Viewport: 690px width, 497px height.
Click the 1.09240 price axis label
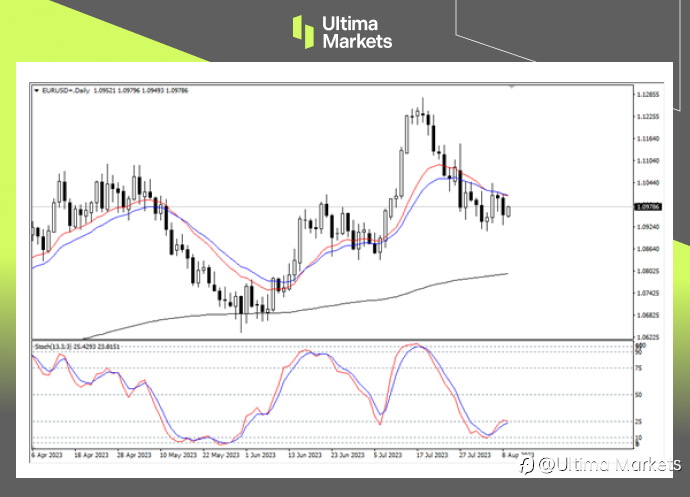coord(648,227)
